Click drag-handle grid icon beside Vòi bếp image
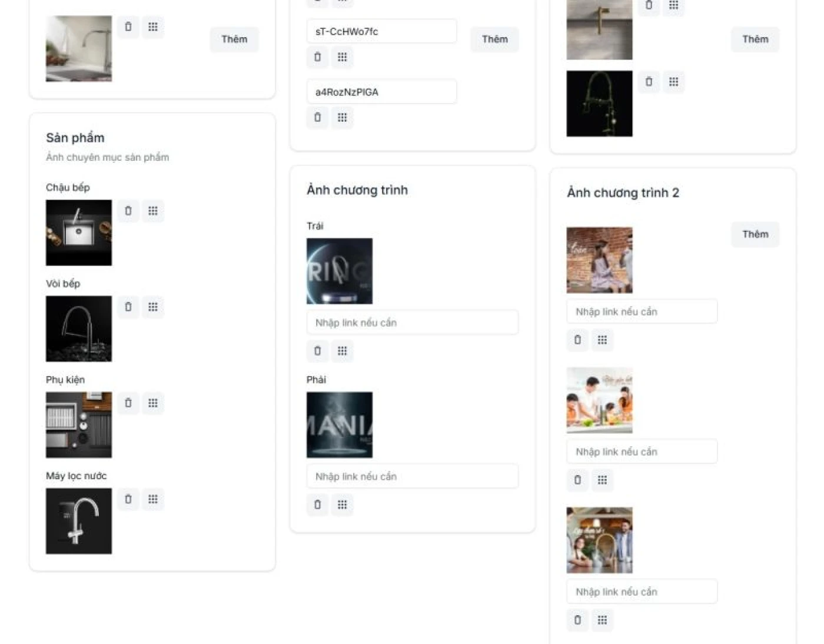Screen dimensions: 824x644 153,307
